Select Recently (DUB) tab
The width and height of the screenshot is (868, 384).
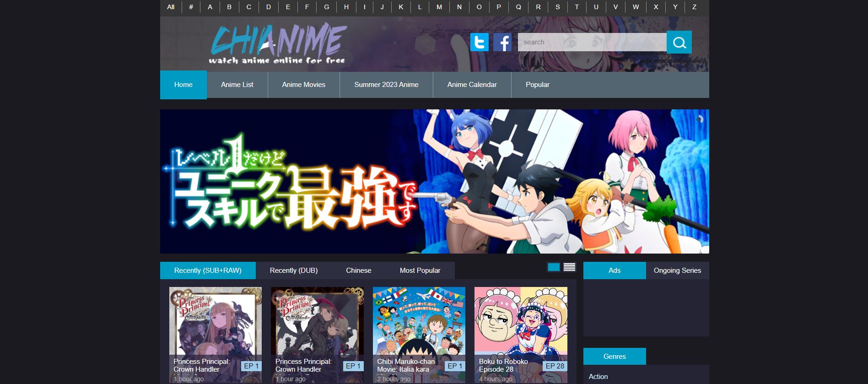294,270
